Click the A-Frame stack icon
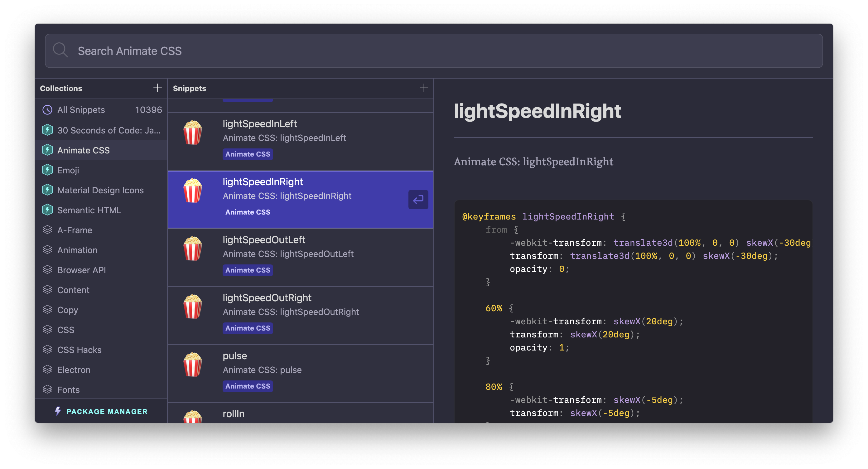 pos(47,230)
